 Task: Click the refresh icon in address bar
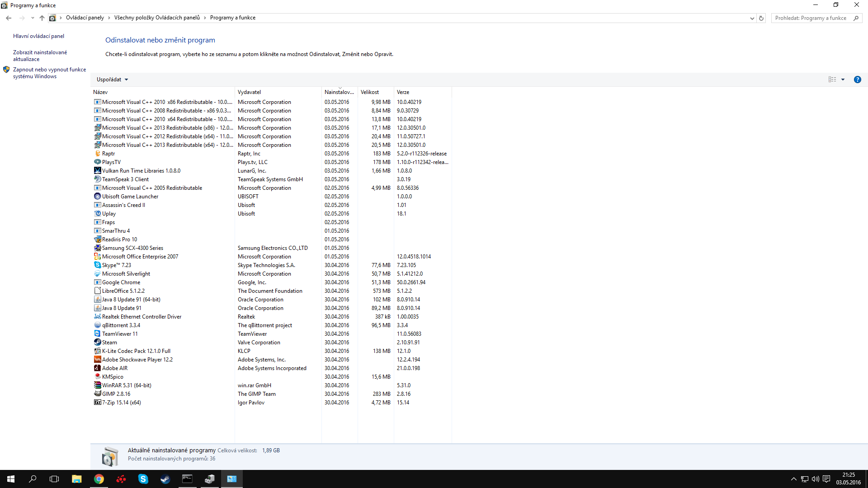(x=761, y=18)
